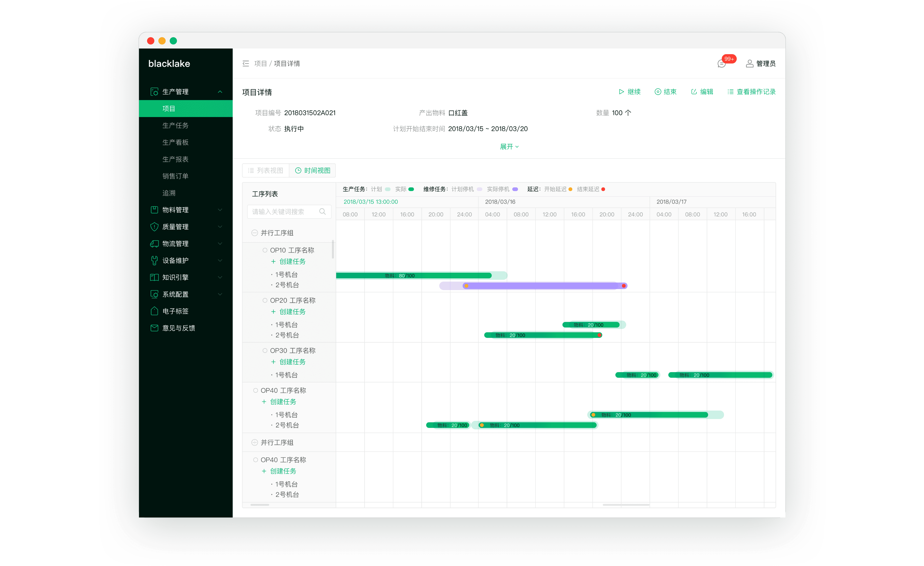Click the 知识引擎 book icon

pos(154,277)
